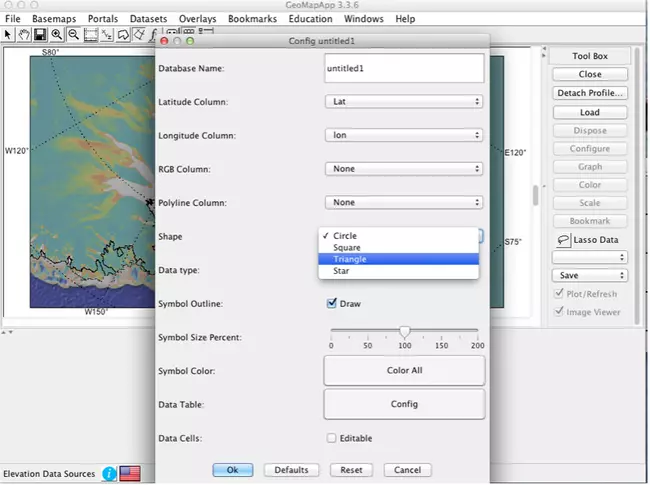Select the arrow pointer tool
Image resolution: width=650 pixels, height=485 pixels.
click(x=8, y=34)
